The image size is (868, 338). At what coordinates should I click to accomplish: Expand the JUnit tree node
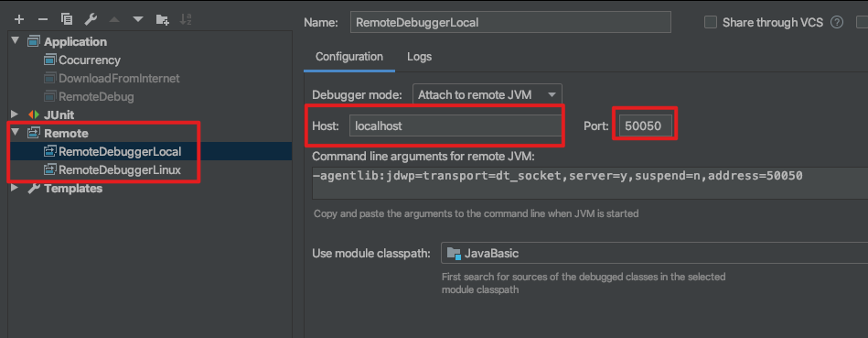point(16,114)
